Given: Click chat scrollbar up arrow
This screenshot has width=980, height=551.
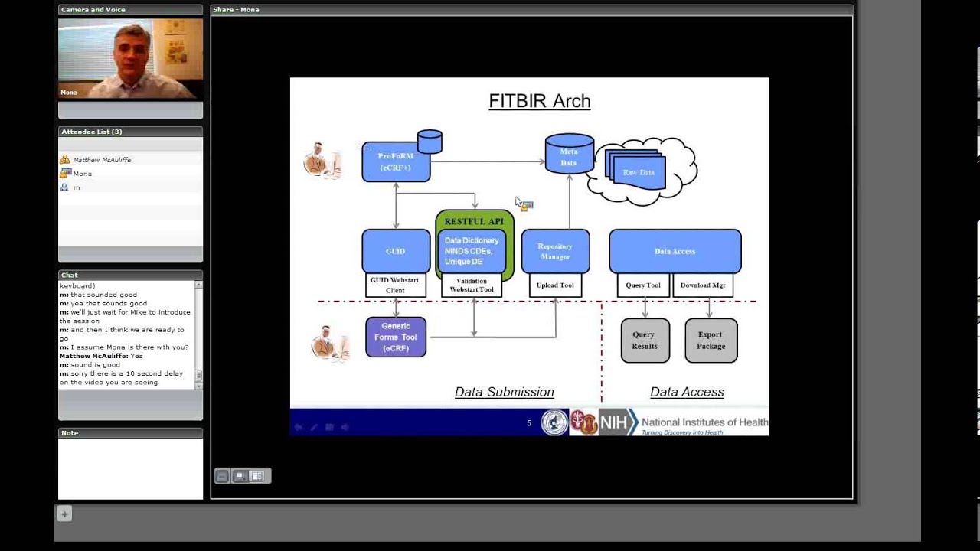Looking at the screenshot, I should (x=198, y=285).
